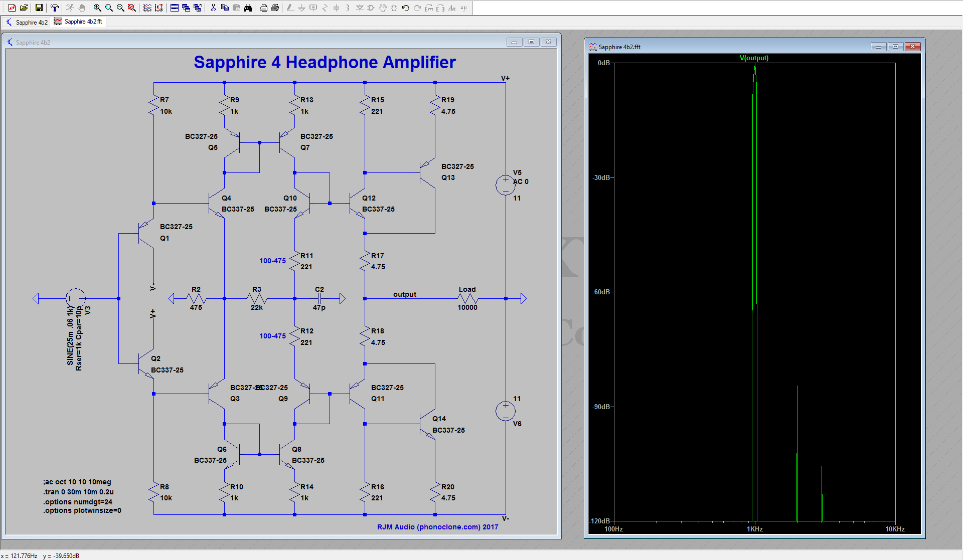Click the V5 voltage source symbol
Viewport: 963px width, 560px height.
pyautogui.click(x=506, y=185)
